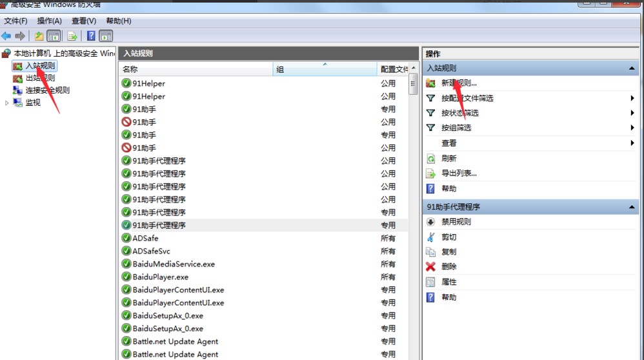Click 帮助 under 入站规则 actions
Image resolution: width=644 pixels, height=360 pixels.
click(x=449, y=188)
